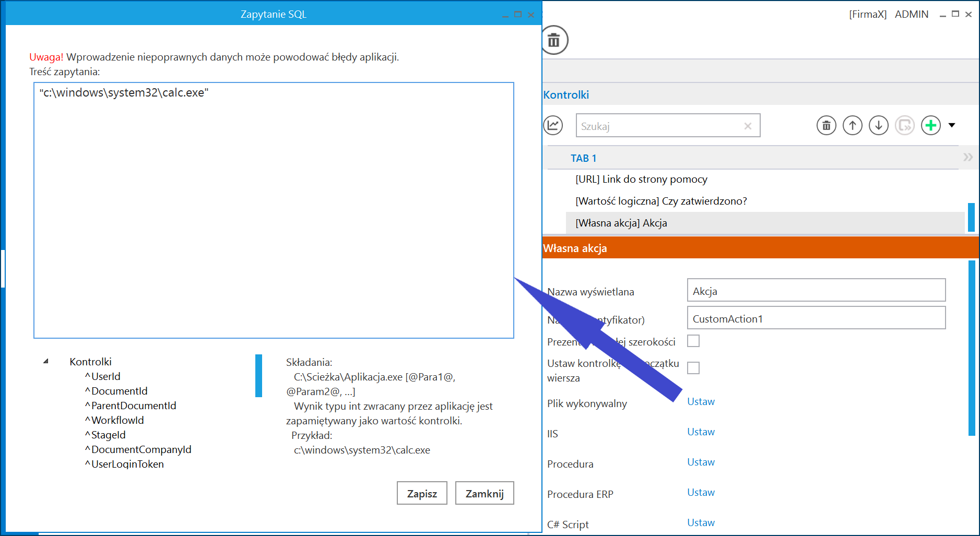Click the grayed copy control icon

tap(905, 125)
